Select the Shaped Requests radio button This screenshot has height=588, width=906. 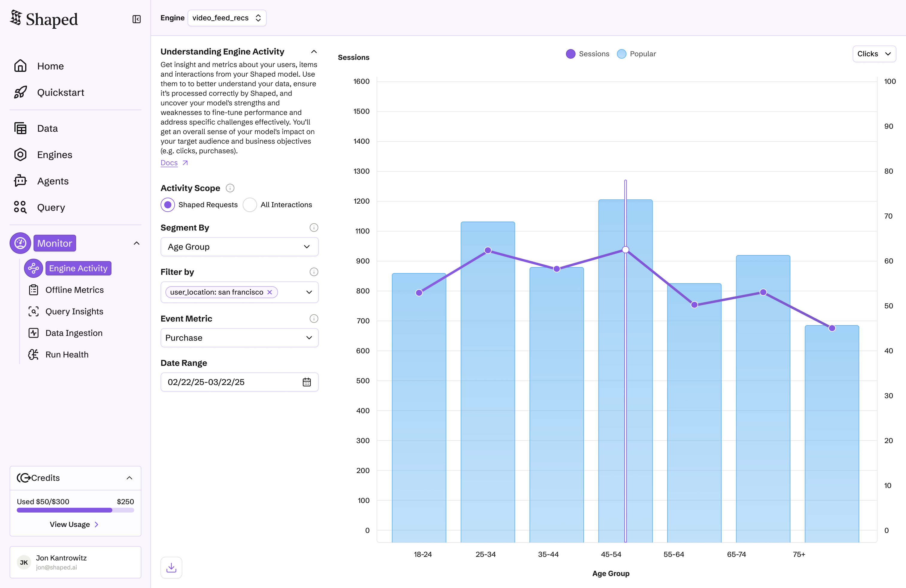168,204
